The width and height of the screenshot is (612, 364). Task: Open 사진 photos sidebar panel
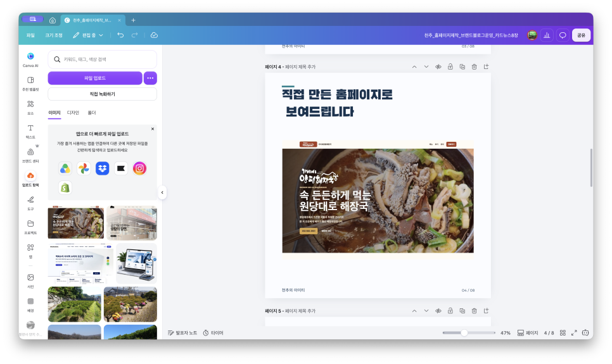pos(30,281)
